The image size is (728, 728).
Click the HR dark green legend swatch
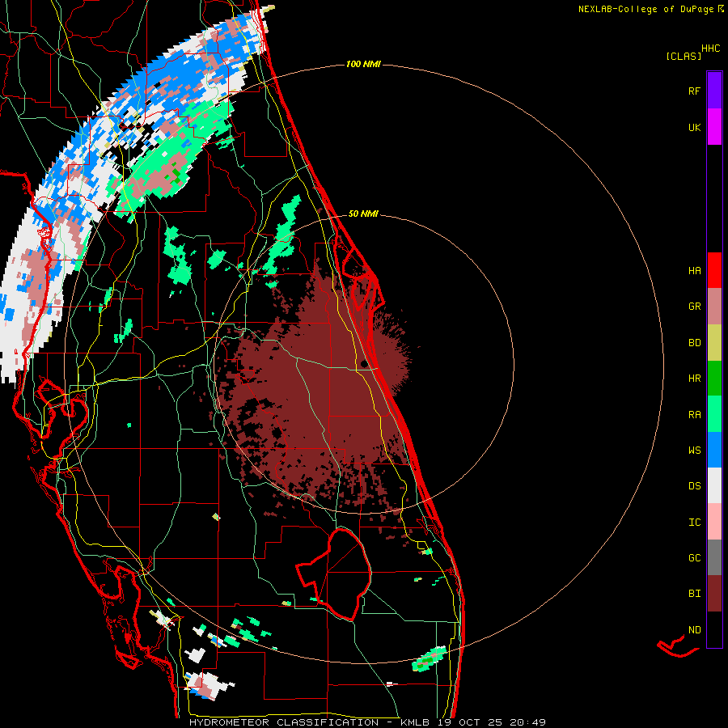(714, 378)
